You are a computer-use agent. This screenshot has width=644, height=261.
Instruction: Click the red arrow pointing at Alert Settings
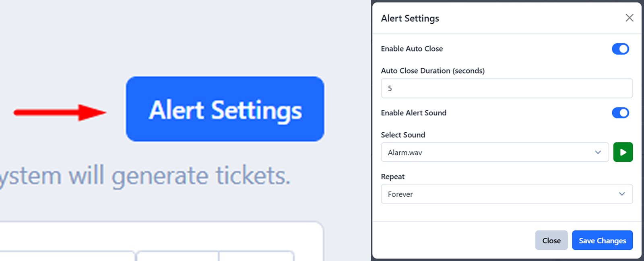[x=60, y=113]
